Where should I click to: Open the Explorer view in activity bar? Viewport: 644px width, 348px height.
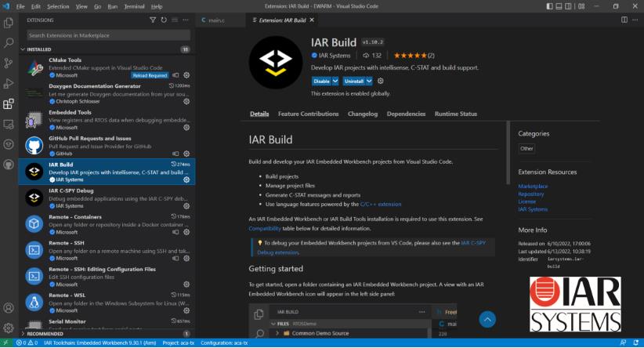point(9,23)
